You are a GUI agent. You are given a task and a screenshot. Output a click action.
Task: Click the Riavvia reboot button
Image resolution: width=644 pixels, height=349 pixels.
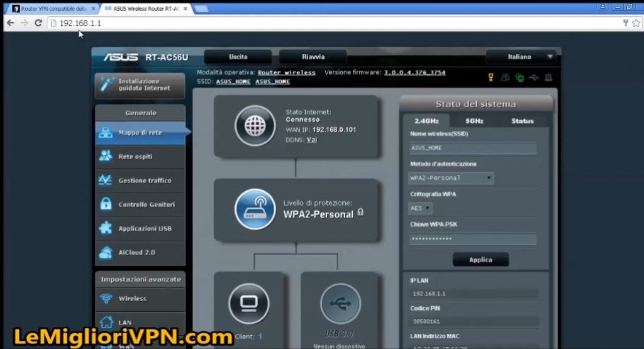[313, 57]
